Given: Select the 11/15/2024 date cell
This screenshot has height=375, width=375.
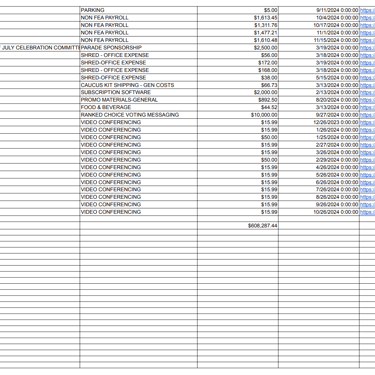Looking at the screenshot, I should 319,40.
